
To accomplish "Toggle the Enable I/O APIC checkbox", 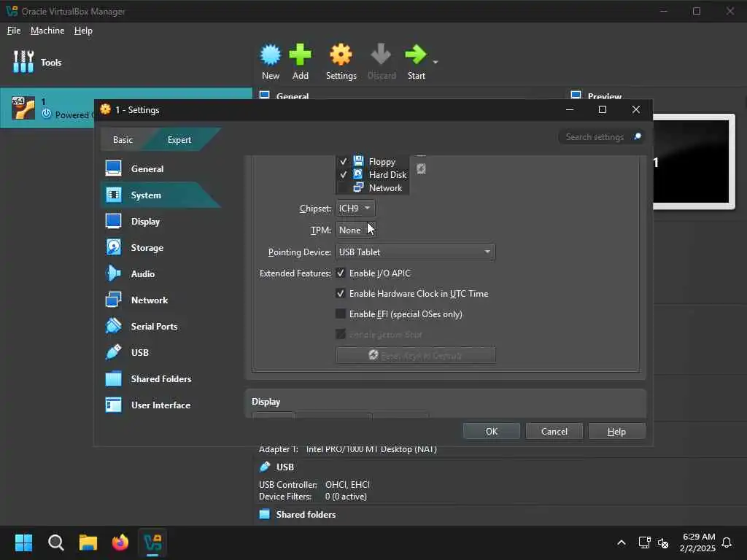I will tap(340, 273).
